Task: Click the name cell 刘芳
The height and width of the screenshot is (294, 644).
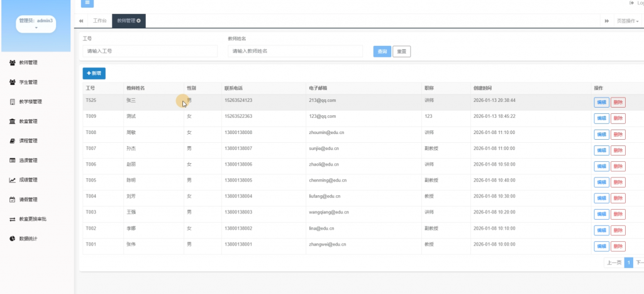Action: click(131, 196)
